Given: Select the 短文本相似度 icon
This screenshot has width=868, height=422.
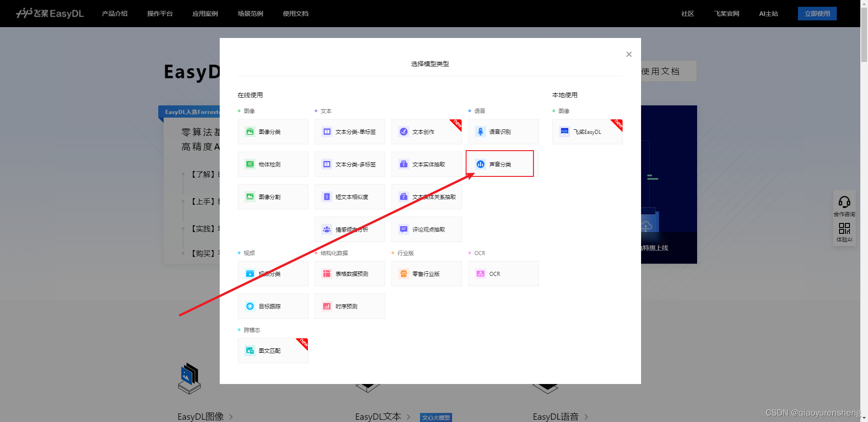Looking at the screenshot, I should [x=327, y=197].
